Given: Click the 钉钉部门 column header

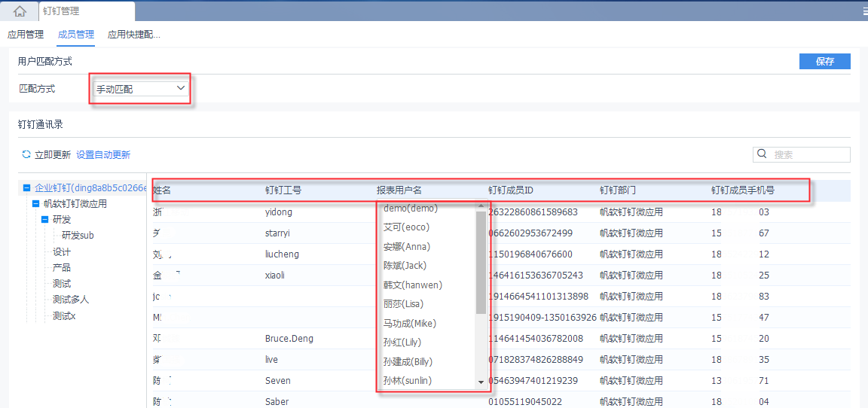Looking at the screenshot, I should pos(618,190).
